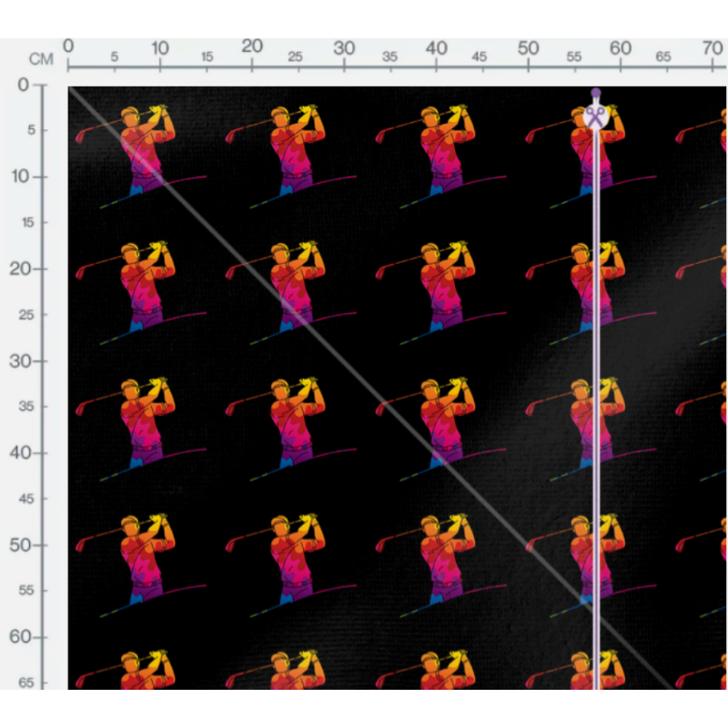Click the CM unit label
This screenshot has width=728, height=728.
[41, 59]
